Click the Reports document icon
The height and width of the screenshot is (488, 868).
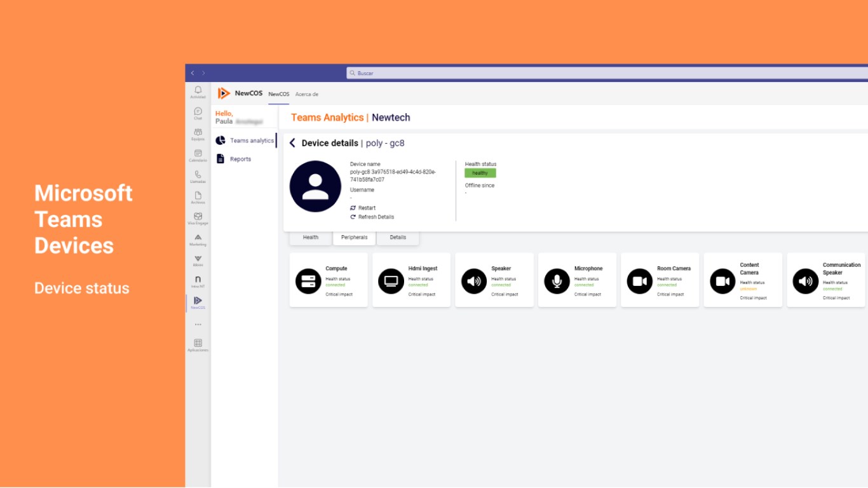pos(220,159)
